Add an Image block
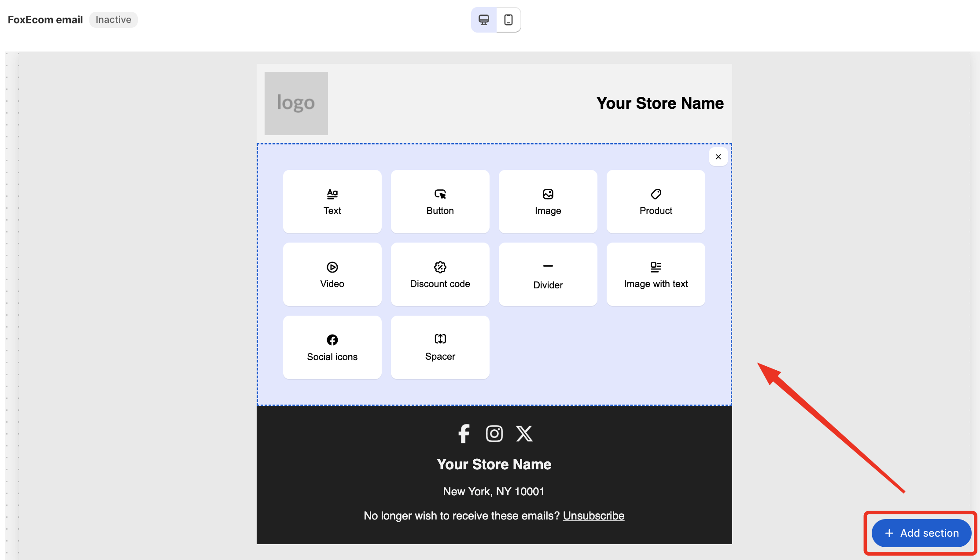This screenshot has height=560, width=980. click(548, 202)
